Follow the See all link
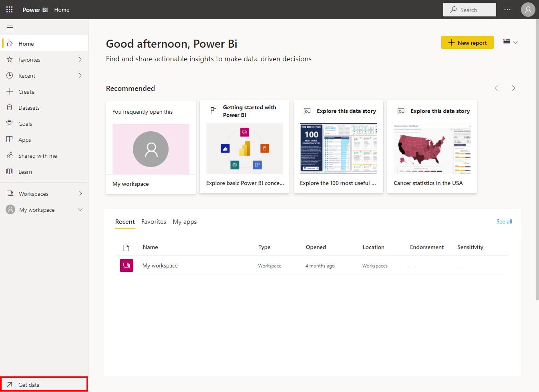 [x=504, y=221]
